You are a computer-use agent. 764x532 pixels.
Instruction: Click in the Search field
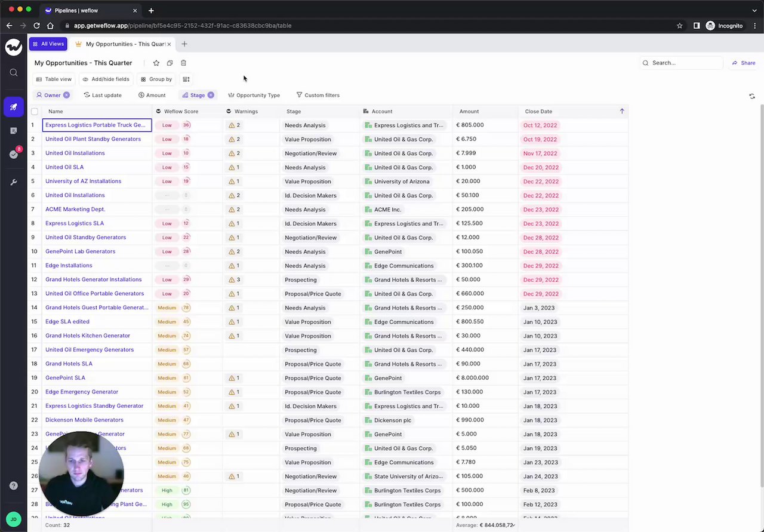(x=682, y=63)
